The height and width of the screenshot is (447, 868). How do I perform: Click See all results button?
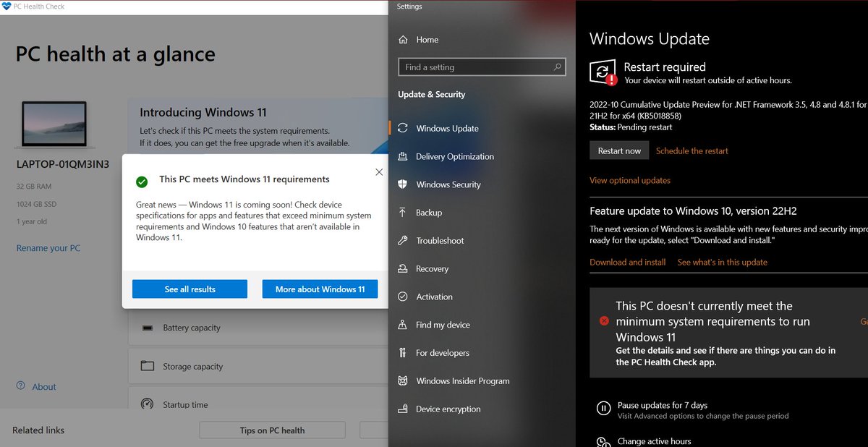point(190,289)
